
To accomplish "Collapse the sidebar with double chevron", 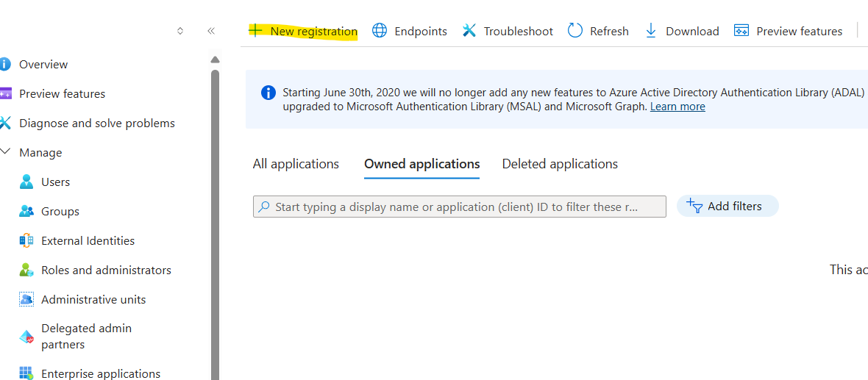I will [211, 31].
